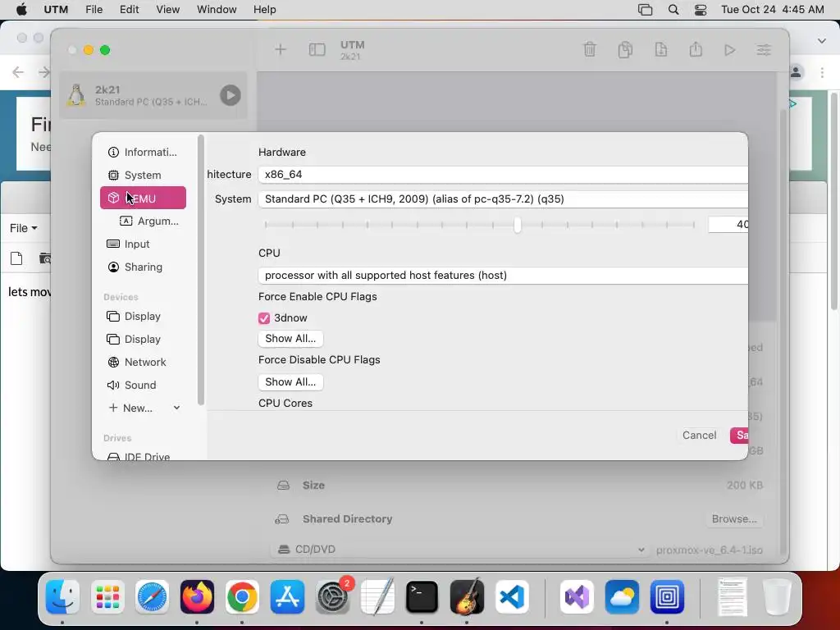Open the Information settings section
This screenshot has height=630, width=840.
(x=143, y=152)
